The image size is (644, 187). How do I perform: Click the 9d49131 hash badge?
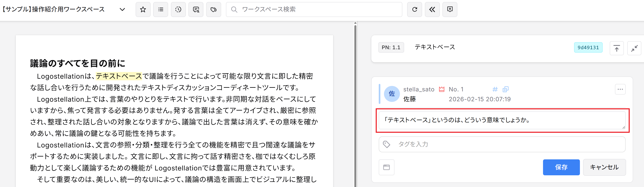588,48
